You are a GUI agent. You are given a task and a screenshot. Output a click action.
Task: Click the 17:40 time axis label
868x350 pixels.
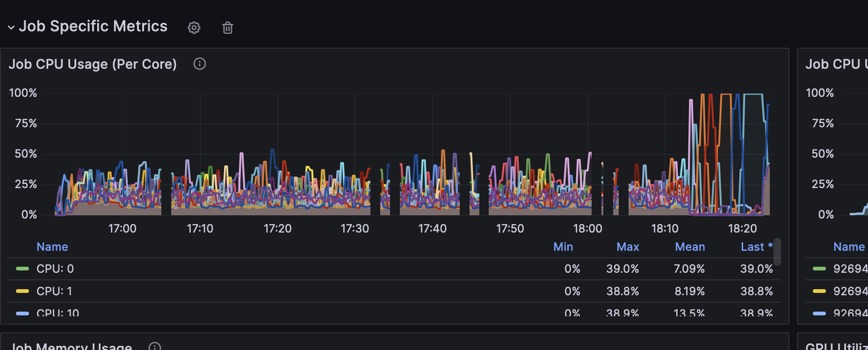pos(433,228)
